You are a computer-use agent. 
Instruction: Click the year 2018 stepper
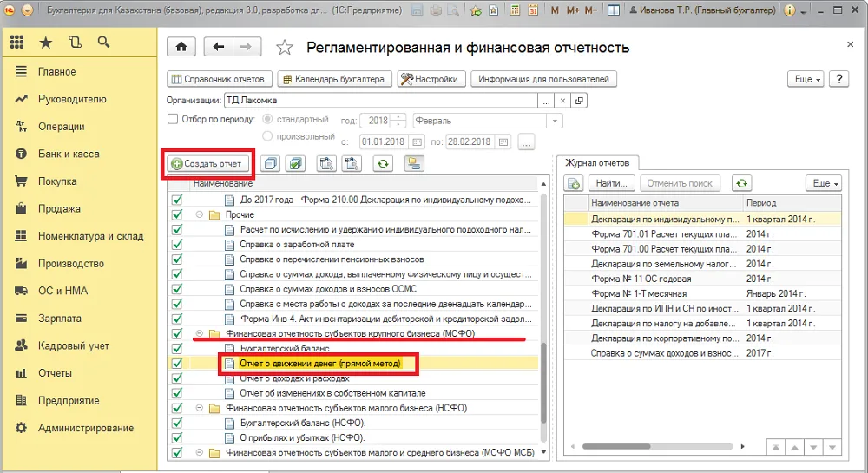(398, 121)
